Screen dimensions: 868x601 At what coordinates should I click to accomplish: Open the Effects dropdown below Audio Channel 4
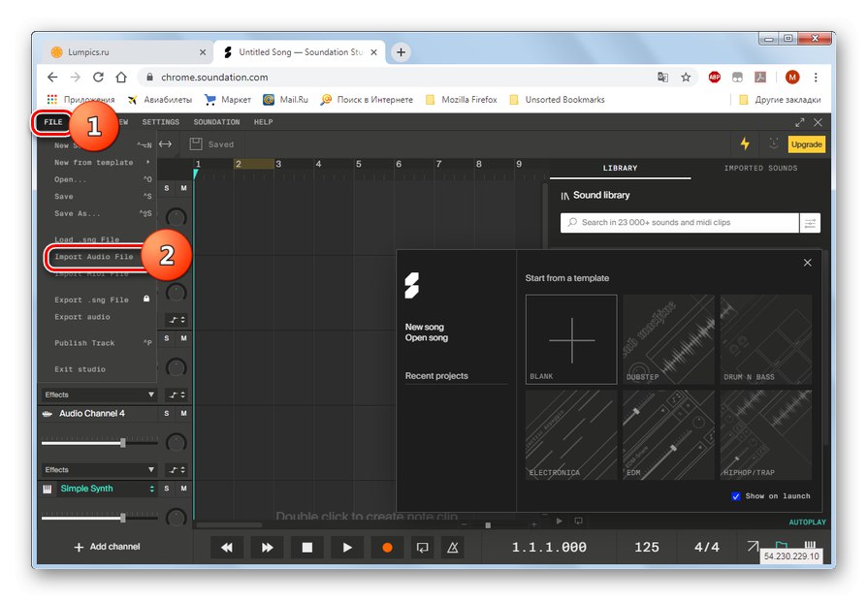pos(100,470)
